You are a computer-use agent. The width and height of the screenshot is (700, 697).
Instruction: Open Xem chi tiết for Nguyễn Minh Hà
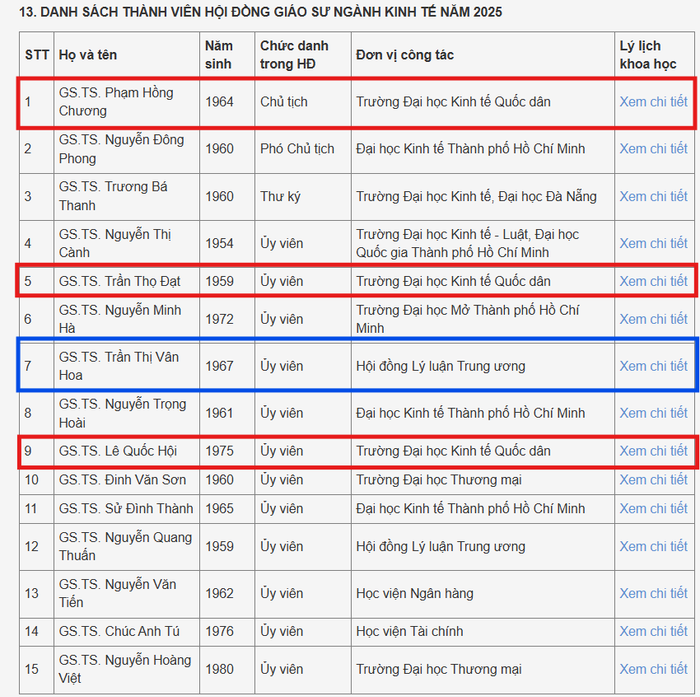click(x=653, y=319)
